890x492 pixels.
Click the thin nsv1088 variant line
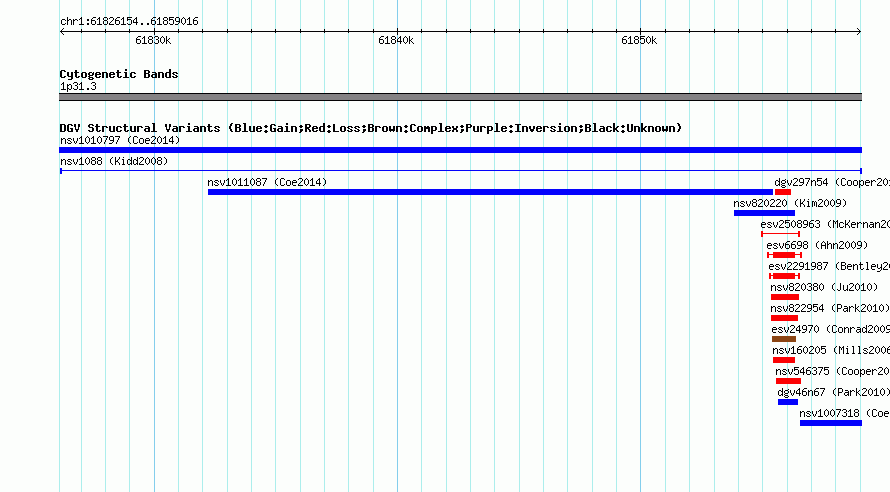point(461,171)
